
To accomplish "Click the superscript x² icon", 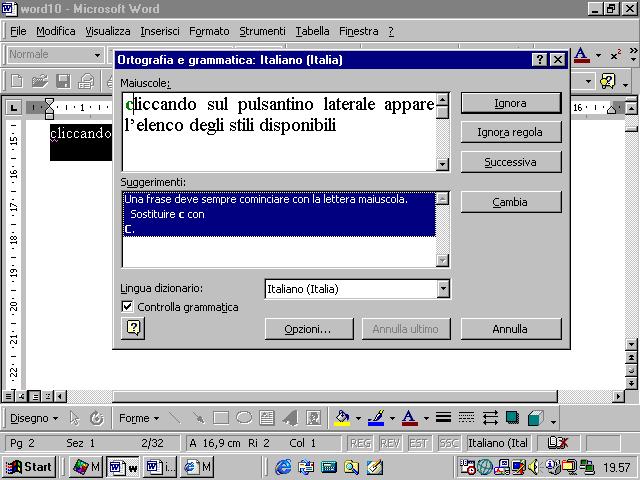I will pyautogui.click(x=616, y=55).
